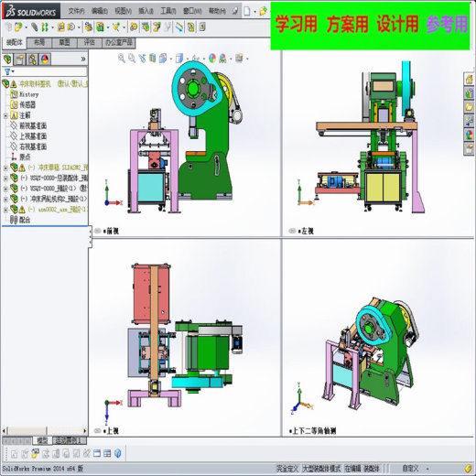Click the Apply Scene icon
The width and height of the screenshot is (476, 476).
click(222, 59)
